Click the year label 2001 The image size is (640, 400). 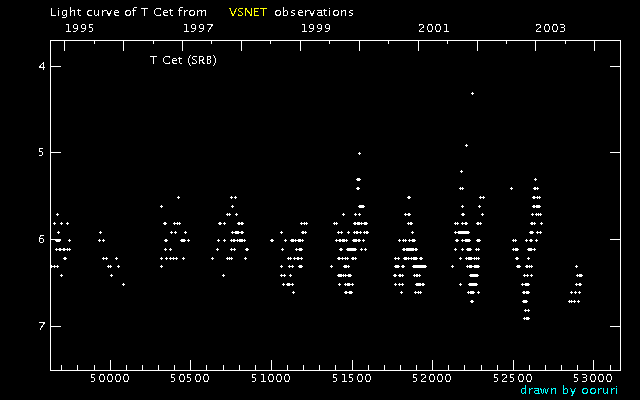(433, 28)
